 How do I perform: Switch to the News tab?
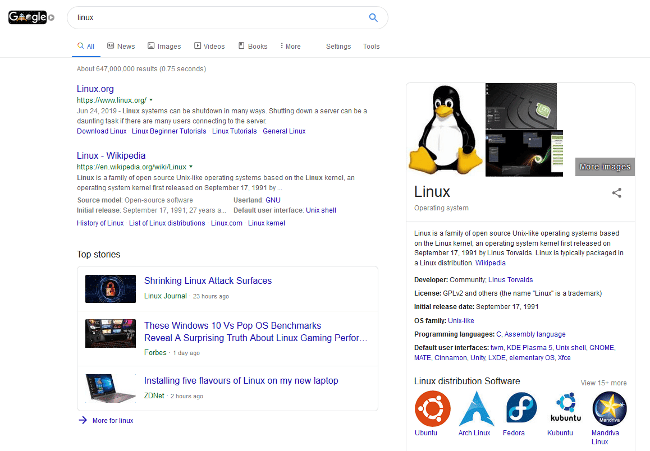[x=120, y=46]
